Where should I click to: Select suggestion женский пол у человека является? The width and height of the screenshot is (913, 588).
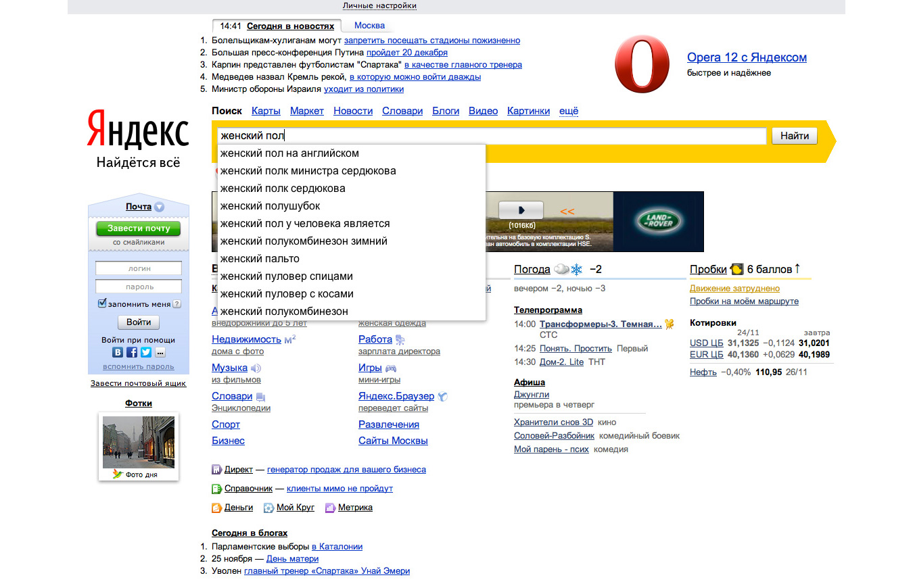352,224
